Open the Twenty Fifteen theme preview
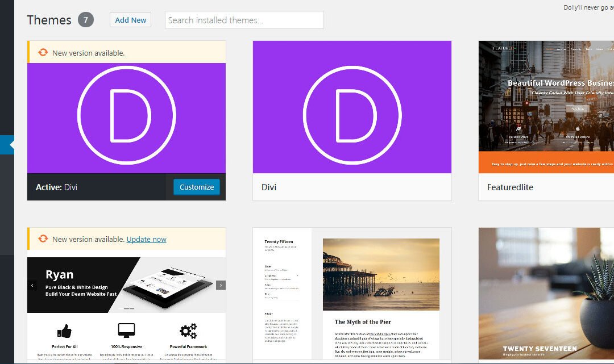Viewport: 614px width, 364px height. [352, 295]
